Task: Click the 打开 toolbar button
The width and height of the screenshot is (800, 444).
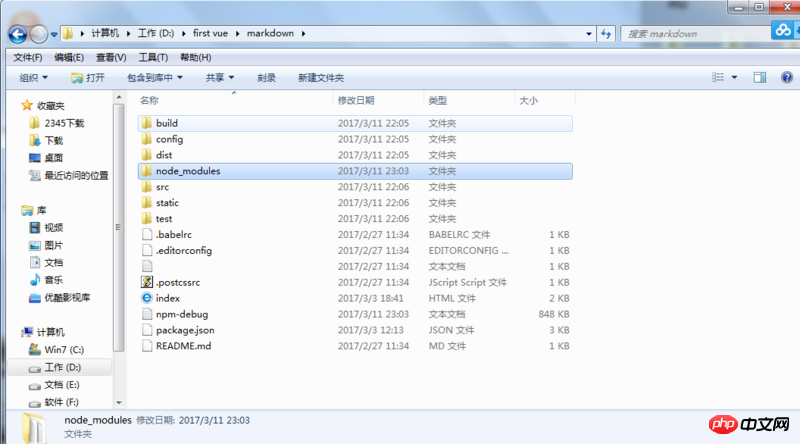Action: [x=88, y=78]
